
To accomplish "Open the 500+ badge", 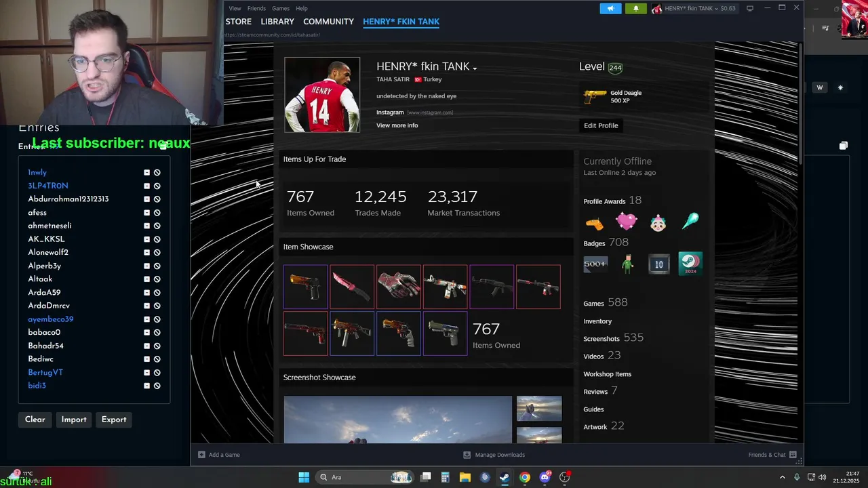I will [595, 264].
